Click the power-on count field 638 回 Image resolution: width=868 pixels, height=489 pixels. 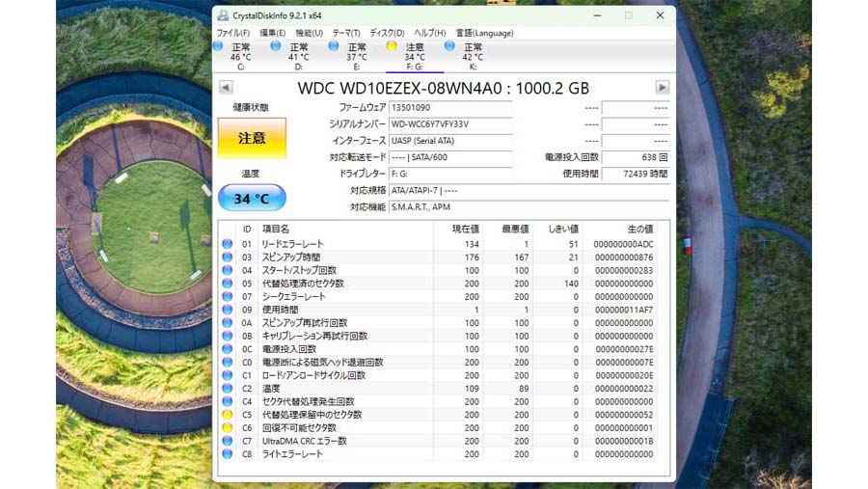coord(636,157)
